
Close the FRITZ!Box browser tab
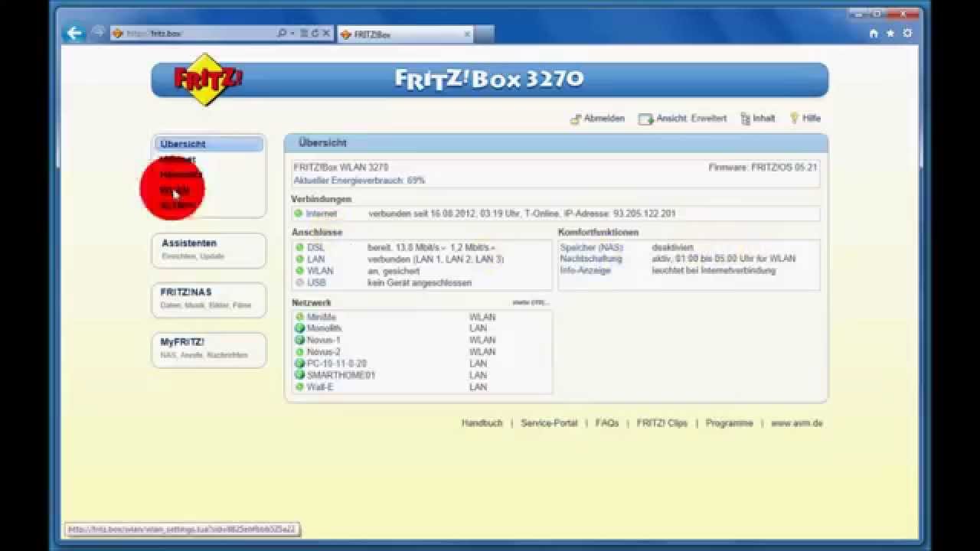coord(467,34)
